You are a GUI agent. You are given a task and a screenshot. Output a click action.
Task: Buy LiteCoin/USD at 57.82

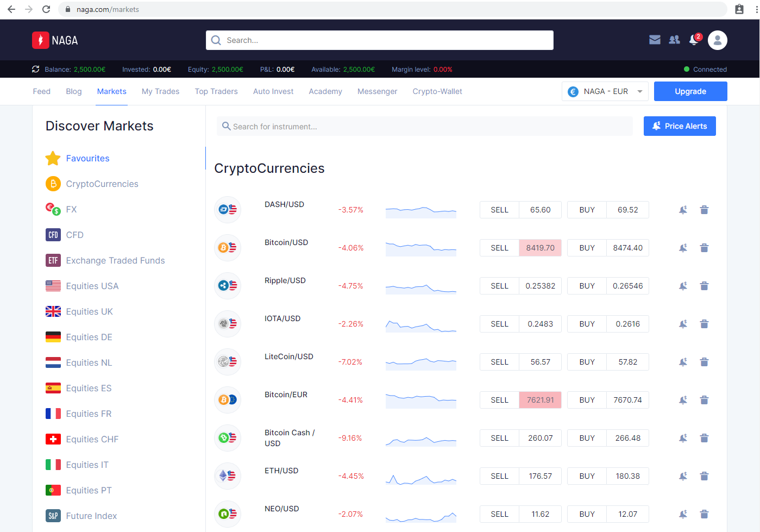click(x=608, y=362)
